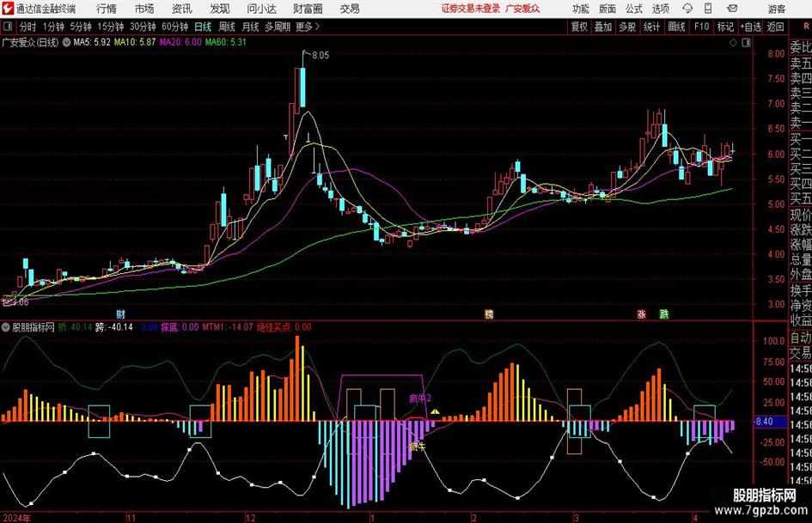
Task: Click the 涨 marker on the chart
Action: (x=642, y=313)
